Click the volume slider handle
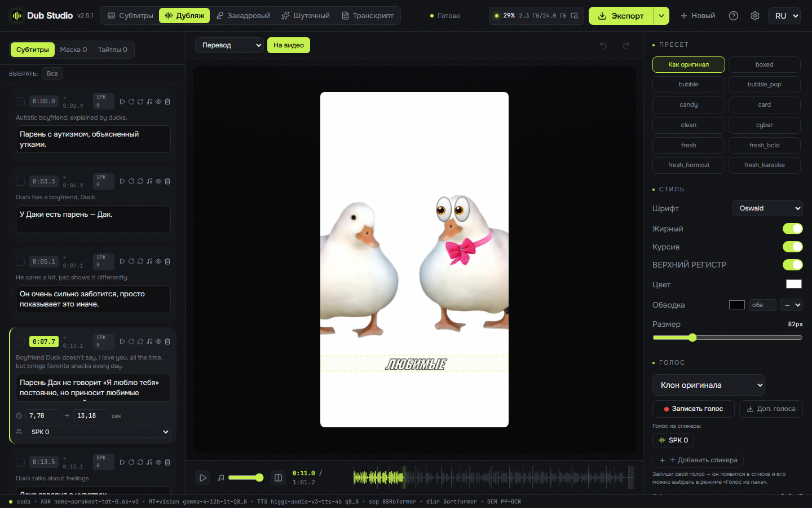Image resolution: width=812 pixels, height=508 pixels. [259, 478]
